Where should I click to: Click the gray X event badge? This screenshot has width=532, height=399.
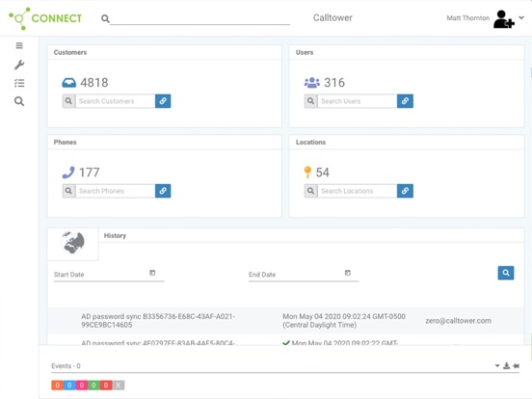click(119, 386)
